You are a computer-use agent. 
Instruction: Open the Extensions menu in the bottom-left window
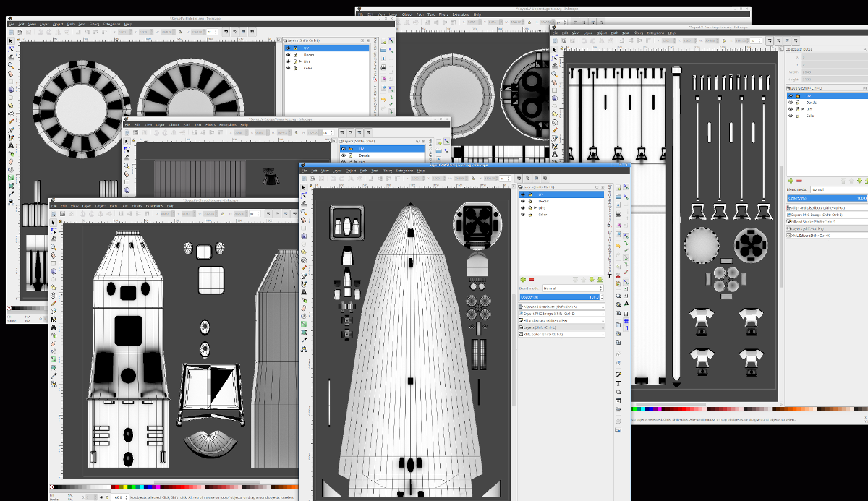tap(153, 206)
